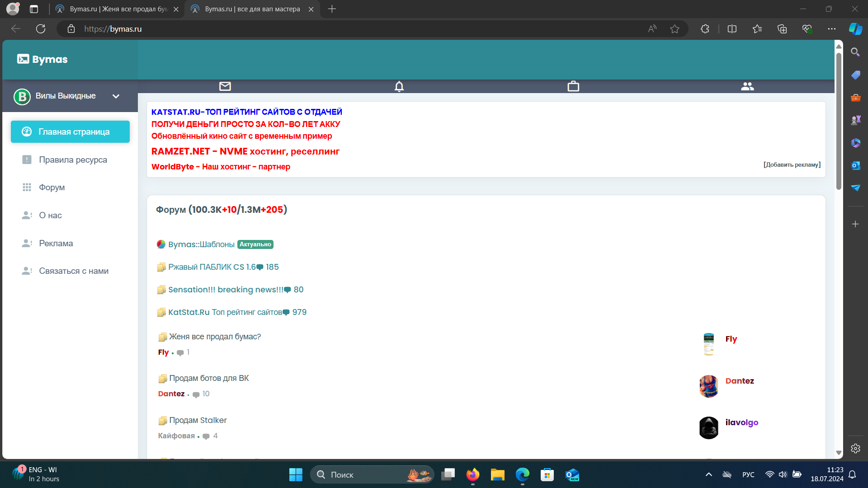Toggle split screen view in Edge
This screenshot has height=488, width=868.
pyautogui.click(x=732, y=29)
